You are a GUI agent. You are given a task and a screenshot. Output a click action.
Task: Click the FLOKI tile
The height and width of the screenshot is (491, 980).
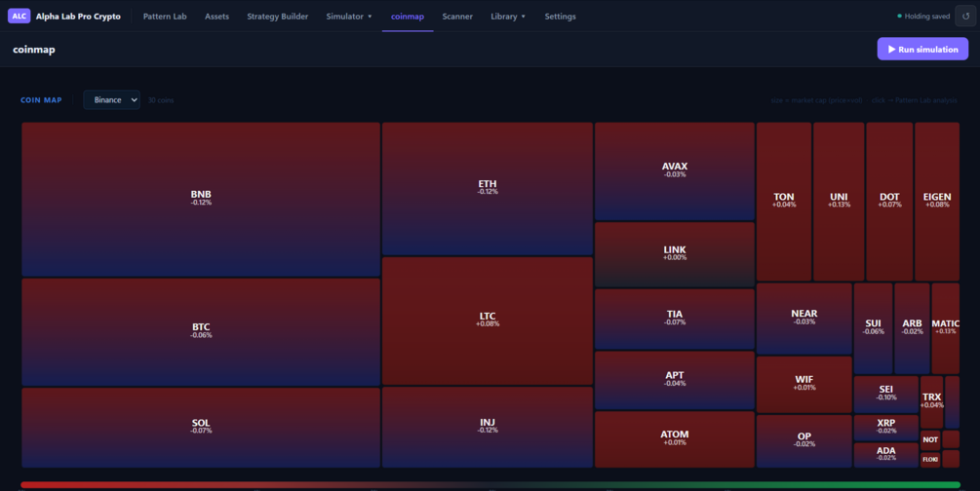pos(930,459)
